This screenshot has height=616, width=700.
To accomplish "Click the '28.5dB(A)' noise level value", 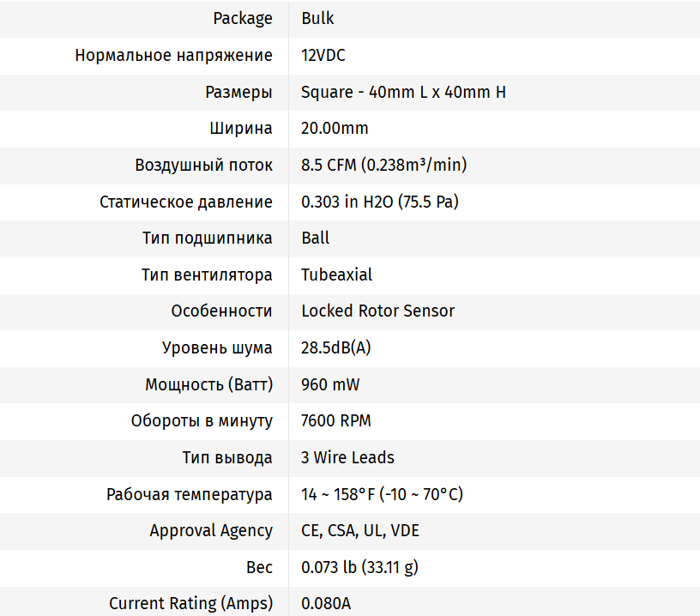I will pyautogui.click(x=335, y=347).
